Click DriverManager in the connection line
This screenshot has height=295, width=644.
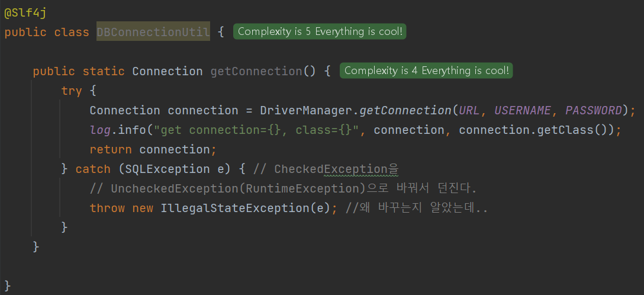click(306, 110)
